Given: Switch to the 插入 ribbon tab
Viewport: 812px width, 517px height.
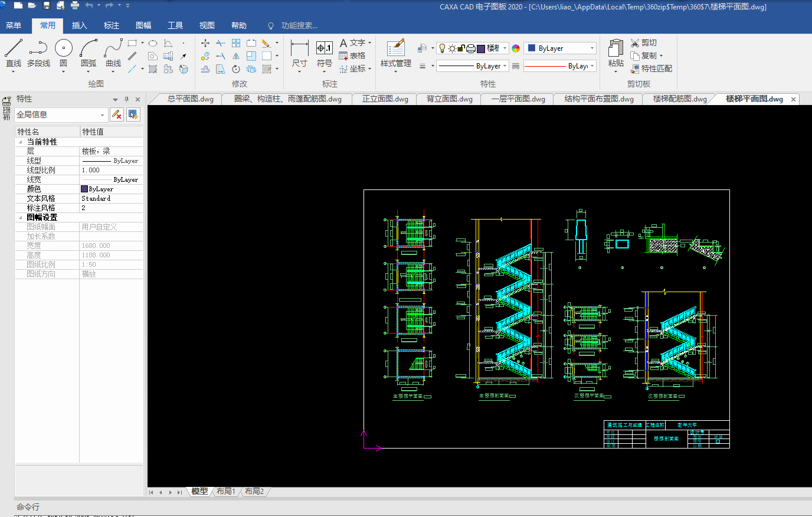Looking at the screenshot, I should pos(80,25).
